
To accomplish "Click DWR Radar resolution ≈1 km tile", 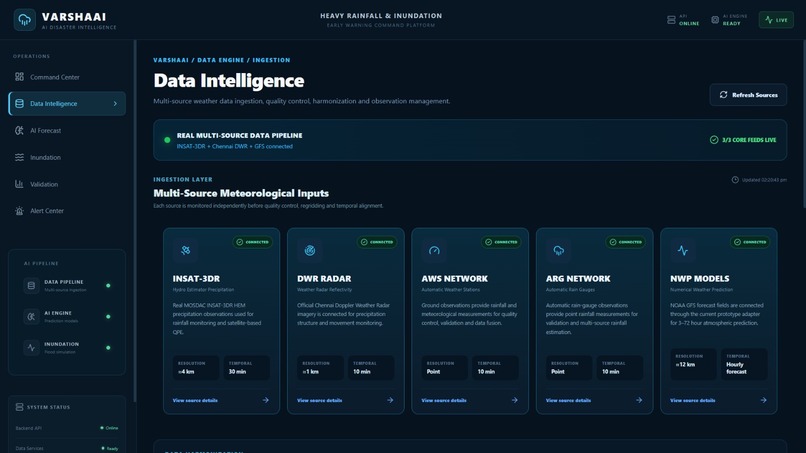I will point(320,368).
